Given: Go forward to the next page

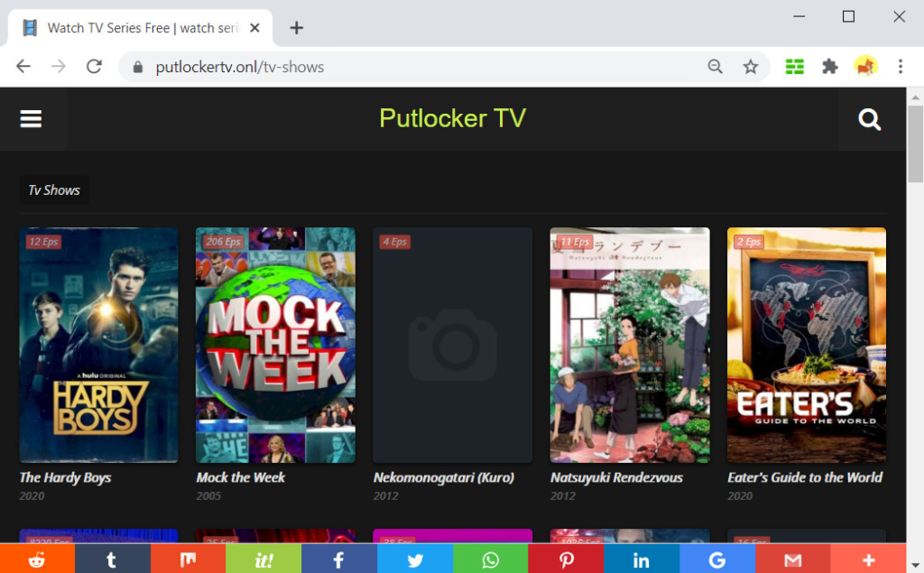Looking at the screenshot, I should pyautogui.click(x=59, y=67).
